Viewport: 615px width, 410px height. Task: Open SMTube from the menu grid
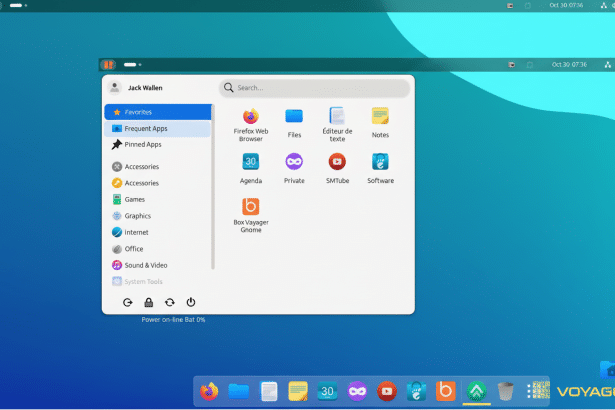coord(337,169)
